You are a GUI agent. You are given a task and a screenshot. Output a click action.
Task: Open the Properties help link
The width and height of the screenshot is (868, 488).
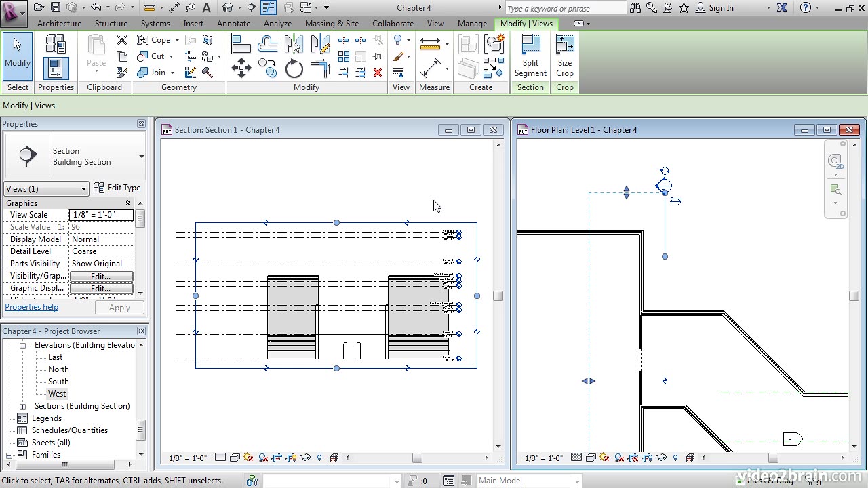pyautogui.click(x=32, y=307)
